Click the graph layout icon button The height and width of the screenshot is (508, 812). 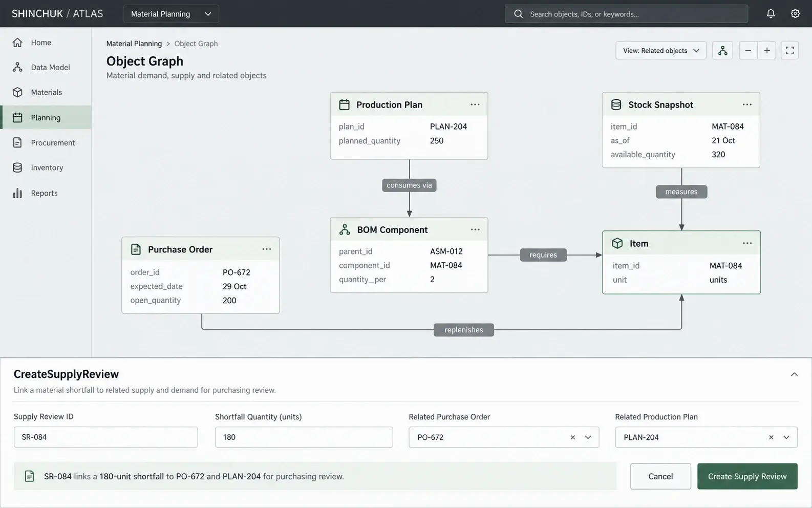pyautogui.click(x=722, y=50)
